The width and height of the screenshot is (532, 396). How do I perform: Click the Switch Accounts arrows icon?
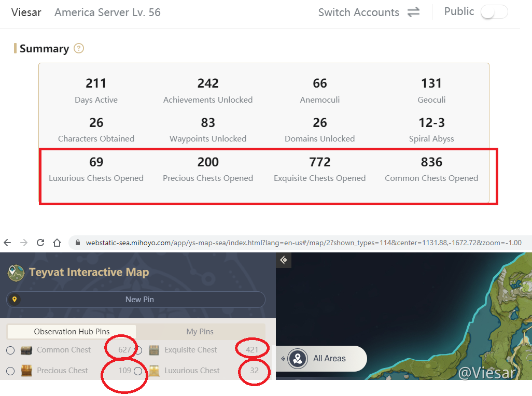413,12
